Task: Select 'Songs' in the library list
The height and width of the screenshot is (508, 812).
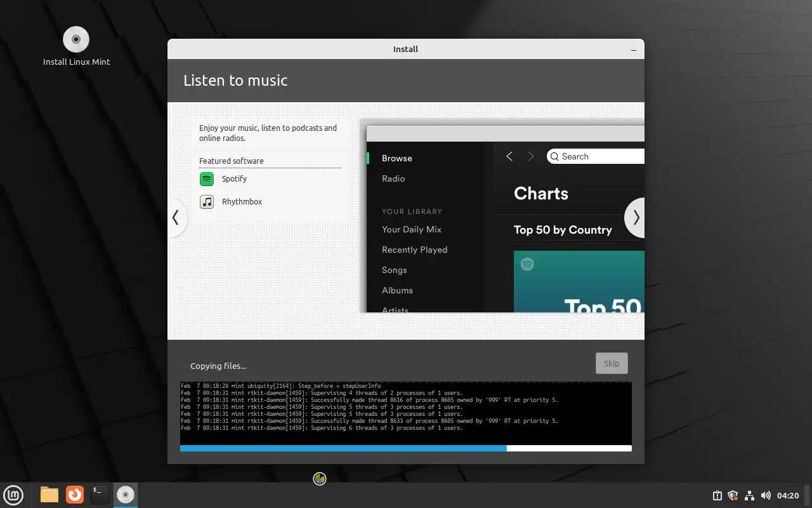Action: coord(395,271)
